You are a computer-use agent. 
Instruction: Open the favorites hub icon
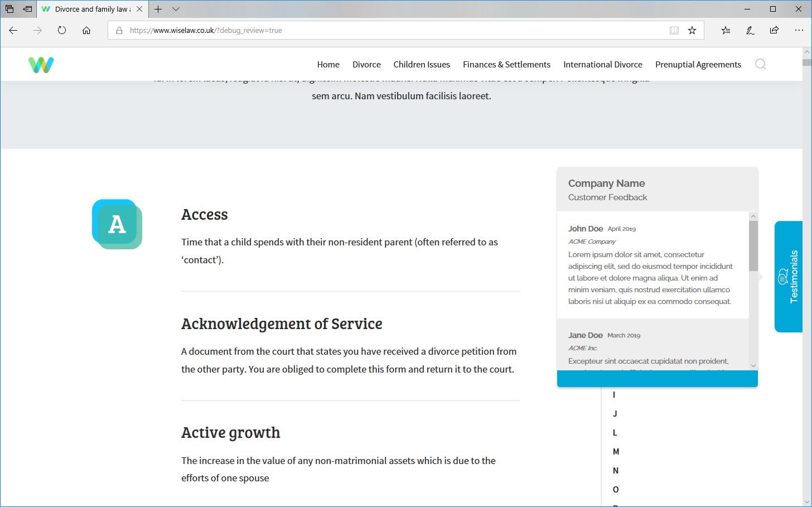[726, 30]
